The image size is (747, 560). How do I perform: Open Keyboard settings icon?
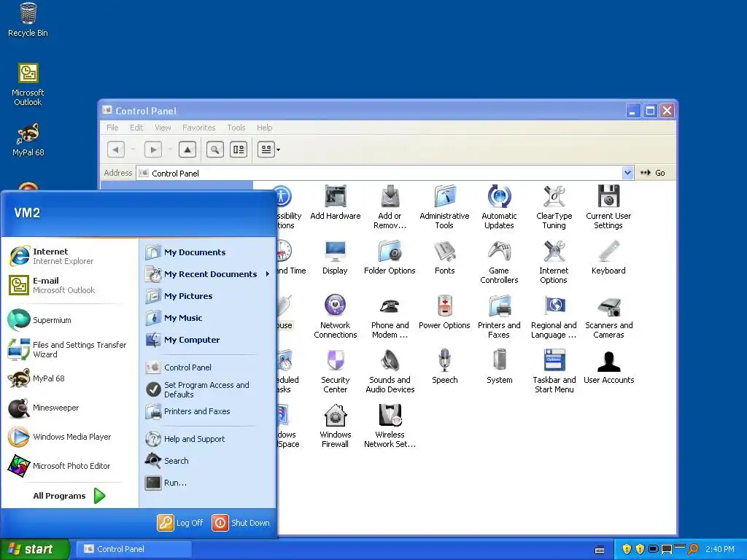tap(608, 257)
